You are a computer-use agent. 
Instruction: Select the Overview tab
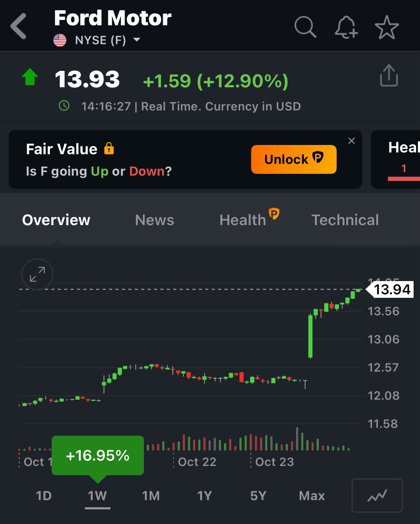click(x=56, y=220)
